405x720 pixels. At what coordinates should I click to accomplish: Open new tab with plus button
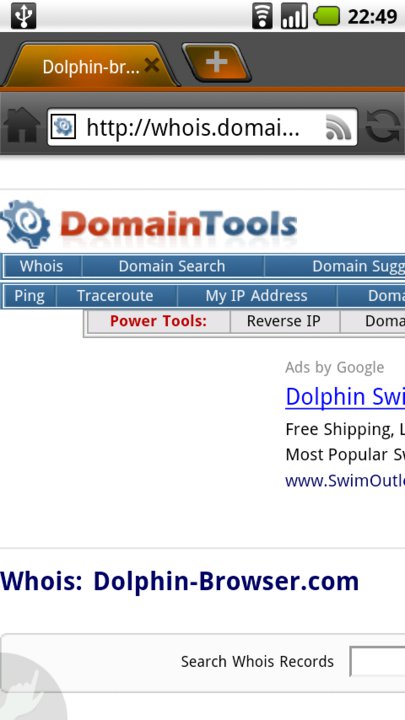[217, 62]
